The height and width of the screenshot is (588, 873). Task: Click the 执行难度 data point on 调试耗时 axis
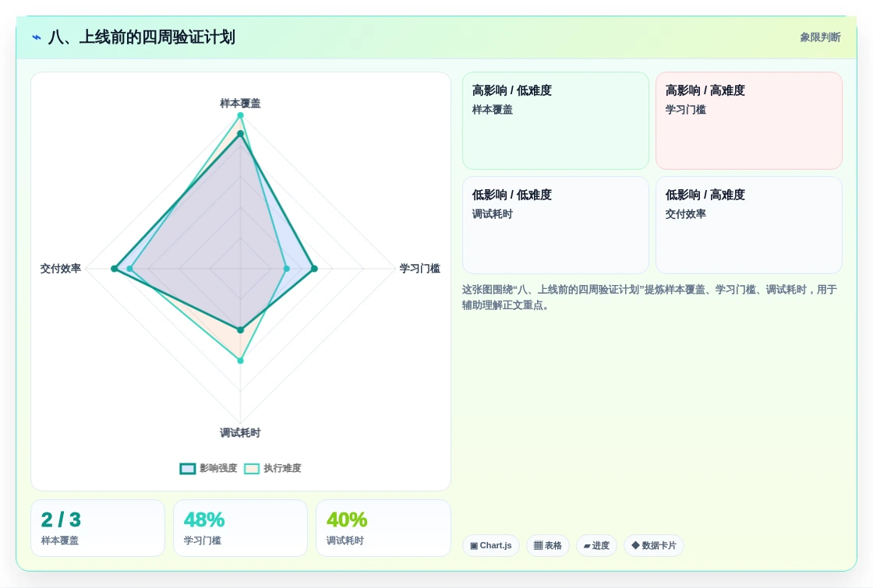pyautogui.click(x=241, y=361)
